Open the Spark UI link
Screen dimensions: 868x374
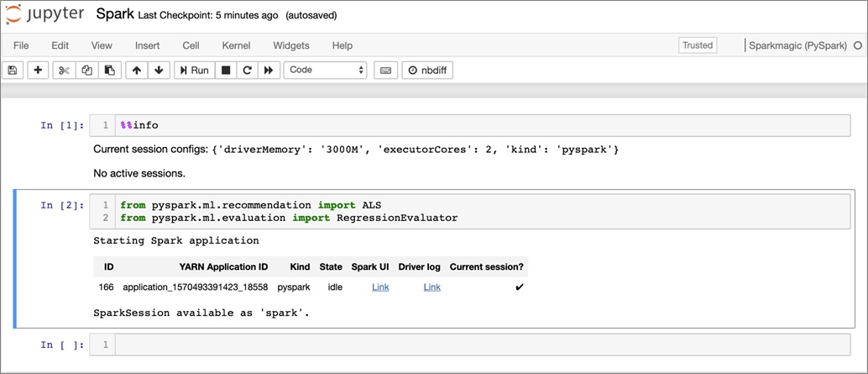click(x=380, y=287)
